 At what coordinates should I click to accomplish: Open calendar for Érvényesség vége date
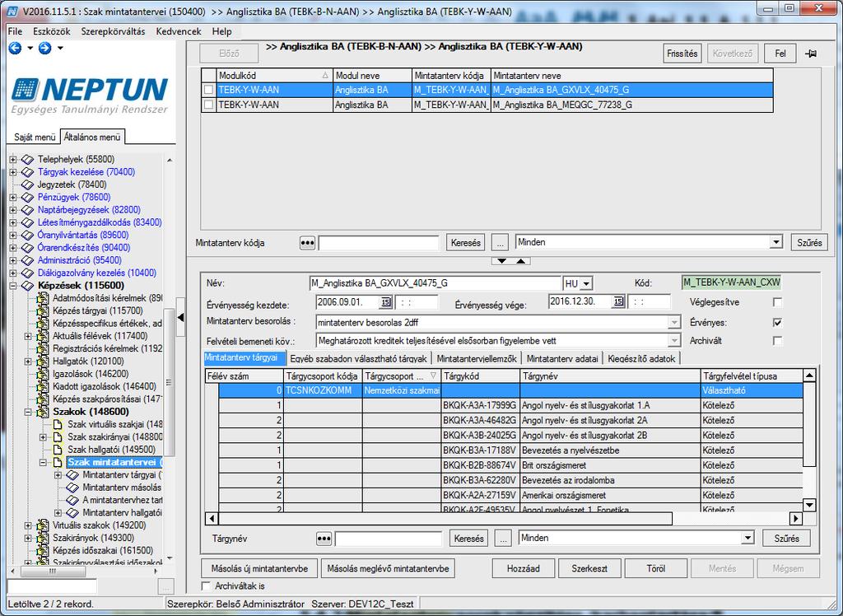click(618, 301)
